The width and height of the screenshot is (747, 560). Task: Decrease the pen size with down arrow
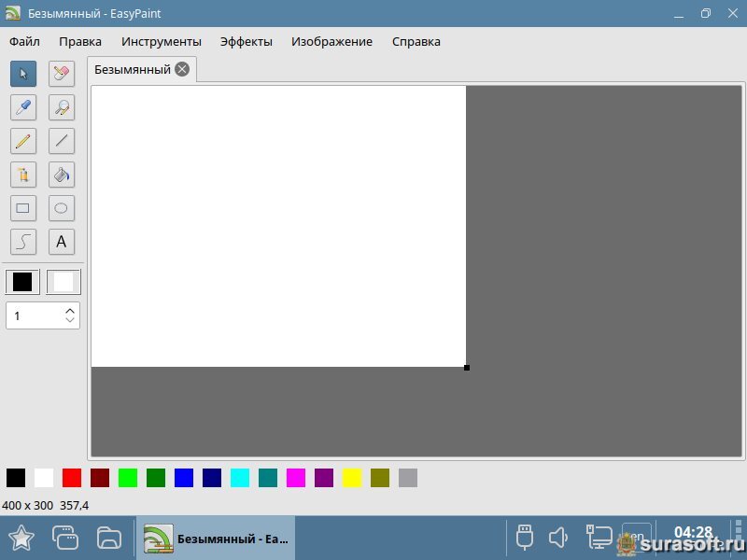(x=70, y=320)
